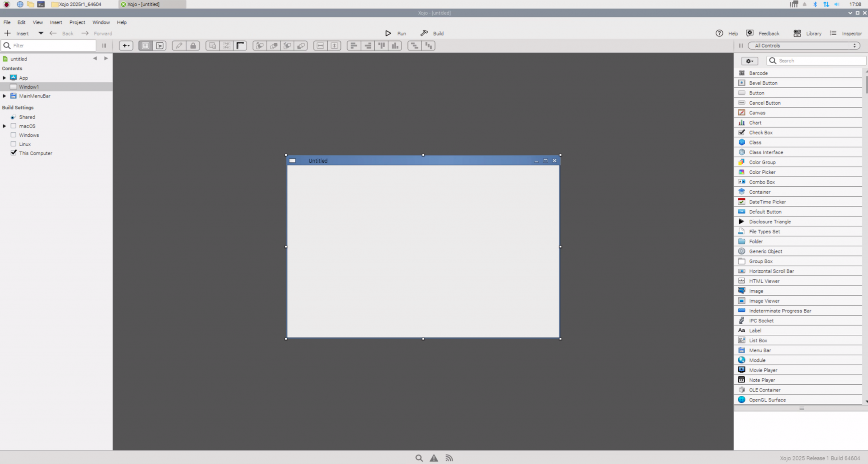Image resolution: width=868 pixels, height=464 pixels.
Task: Enable the Windows build target
Action: click(x=13, y=135)
